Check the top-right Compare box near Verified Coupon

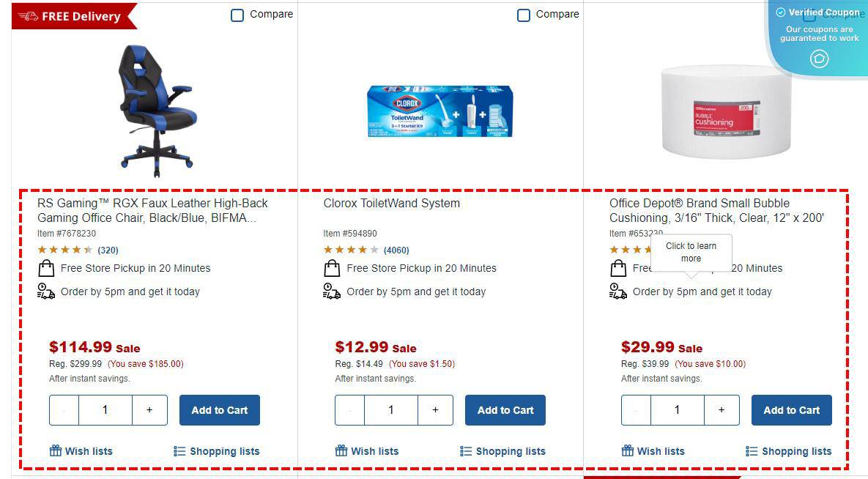point(809,15)
